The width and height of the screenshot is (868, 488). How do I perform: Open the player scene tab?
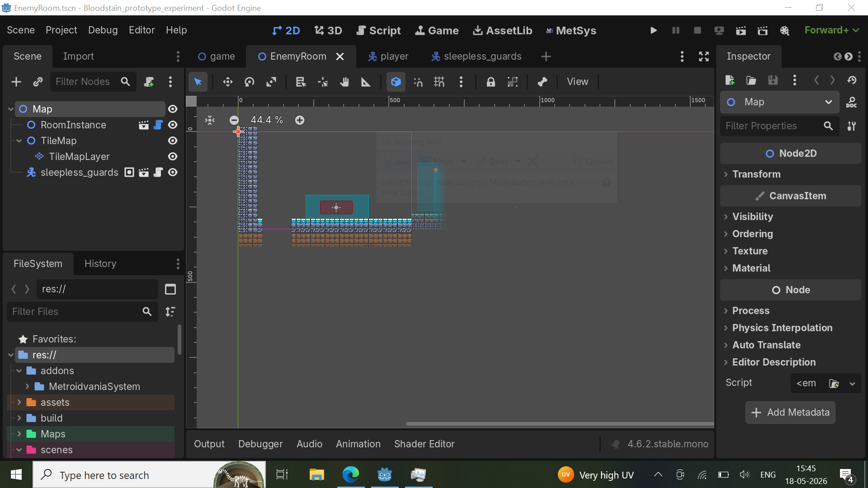tap(388, 56)
